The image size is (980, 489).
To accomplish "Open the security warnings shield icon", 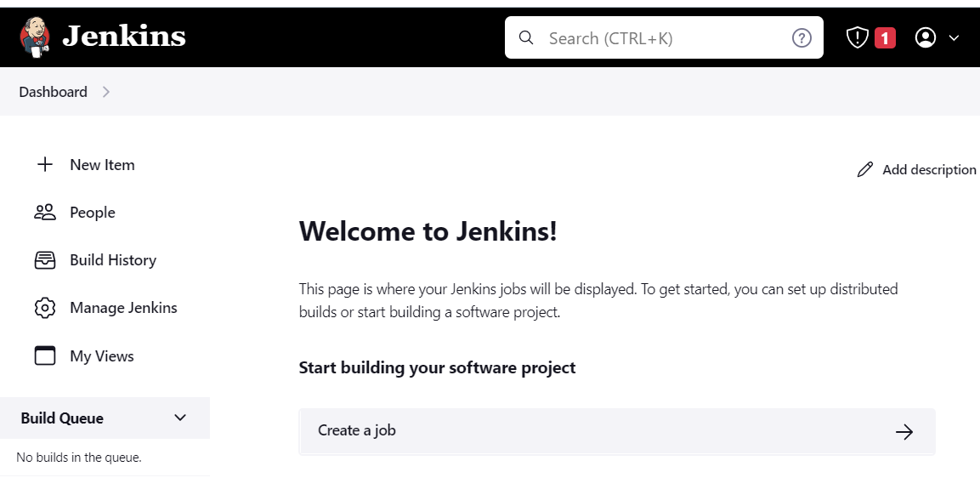I will [858, 37].
